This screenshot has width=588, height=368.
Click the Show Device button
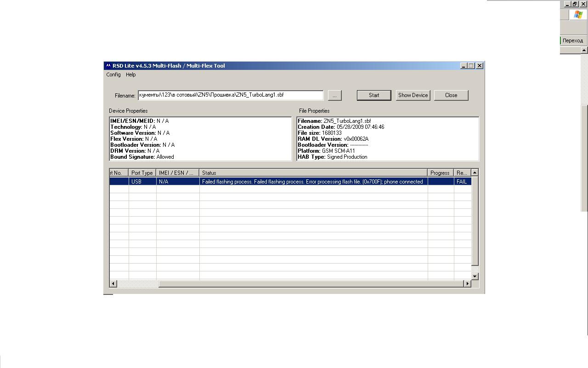tap(413, 95)
